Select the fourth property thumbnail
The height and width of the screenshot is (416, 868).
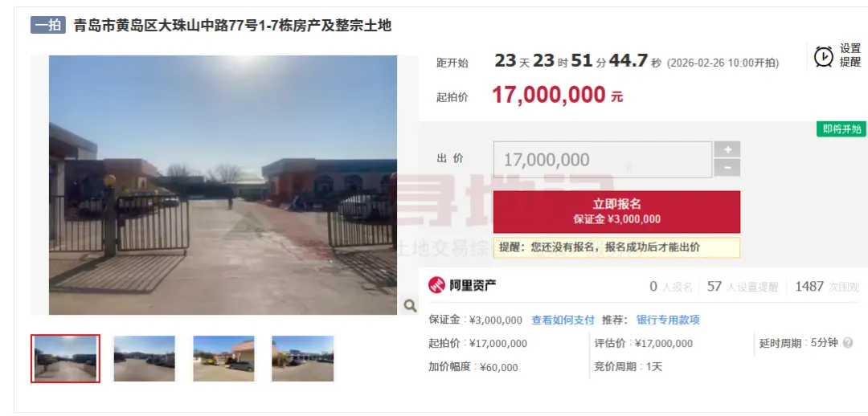[303, 358]
